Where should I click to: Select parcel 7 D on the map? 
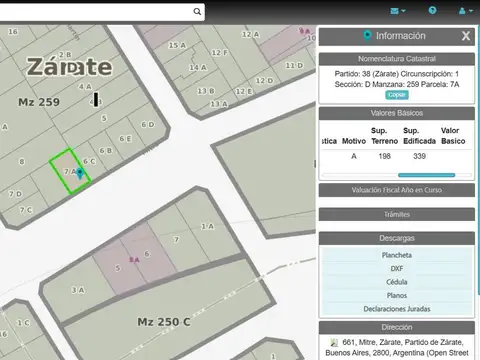click(15, 194)
